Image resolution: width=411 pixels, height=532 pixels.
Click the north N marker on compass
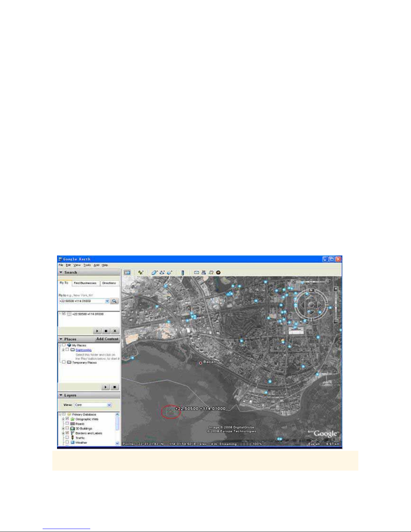311,290
